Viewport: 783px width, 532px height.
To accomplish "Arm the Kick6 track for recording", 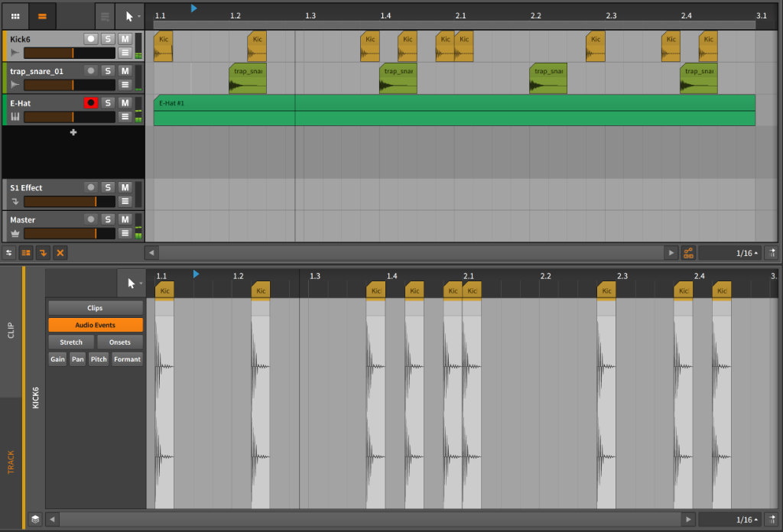I will point(90,39).
